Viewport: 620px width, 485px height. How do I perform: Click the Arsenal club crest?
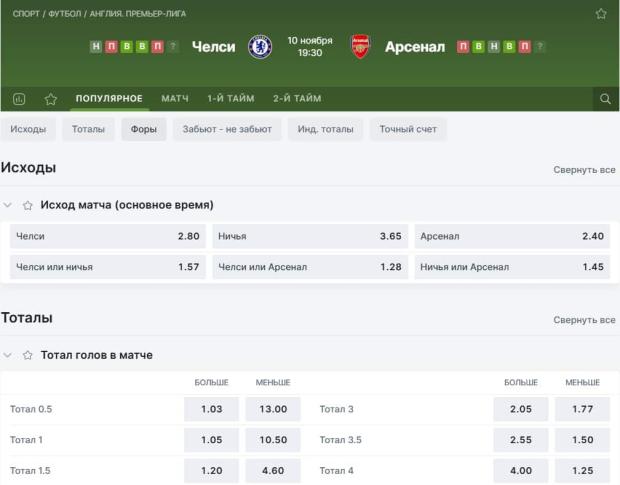[360, 47]
